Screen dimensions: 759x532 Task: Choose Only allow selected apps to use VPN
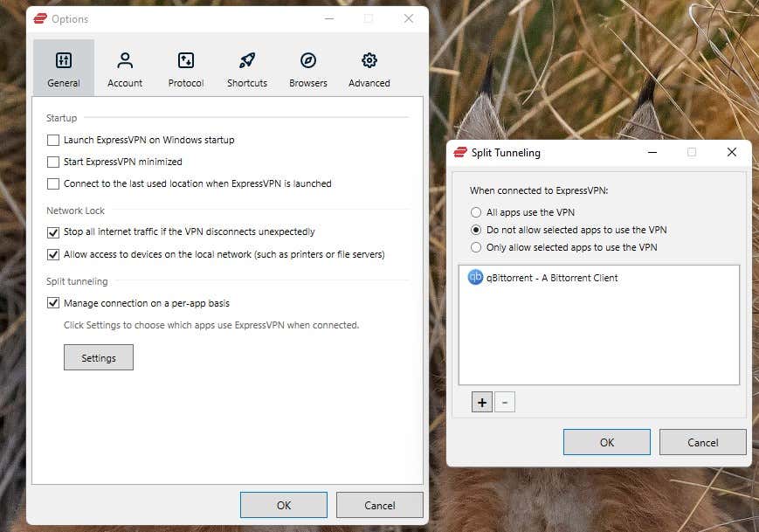476,247
